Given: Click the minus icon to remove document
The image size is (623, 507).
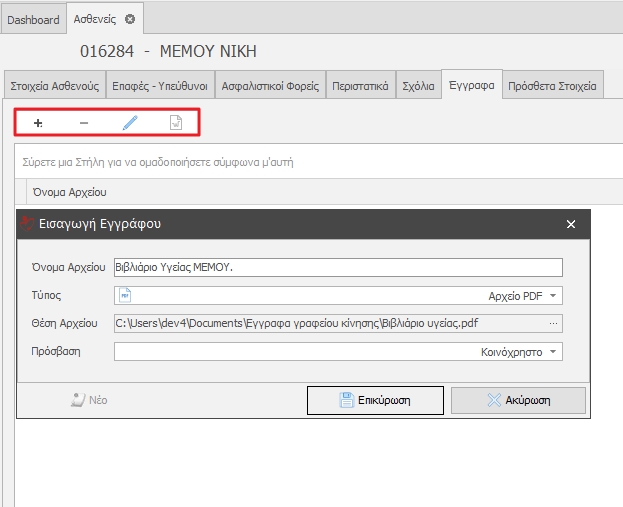Looking at the screenshot, I should (83, 123).
